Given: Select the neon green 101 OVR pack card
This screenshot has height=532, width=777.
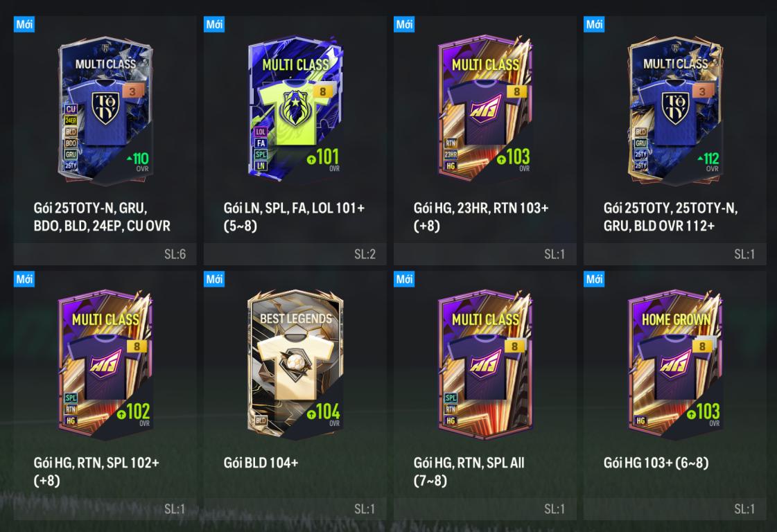Looking at the screenshot, I should [x=295, y=108].
